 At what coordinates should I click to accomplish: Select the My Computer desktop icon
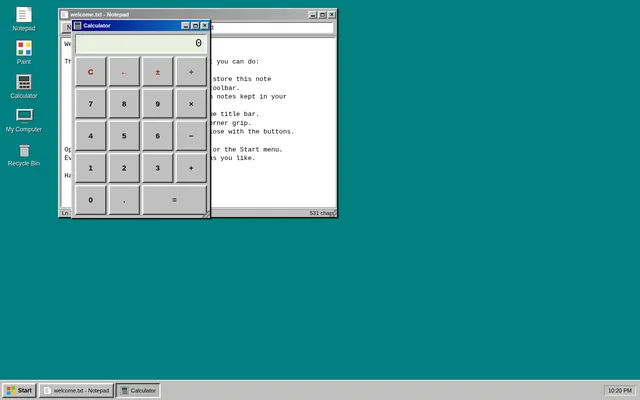[24, 120]
